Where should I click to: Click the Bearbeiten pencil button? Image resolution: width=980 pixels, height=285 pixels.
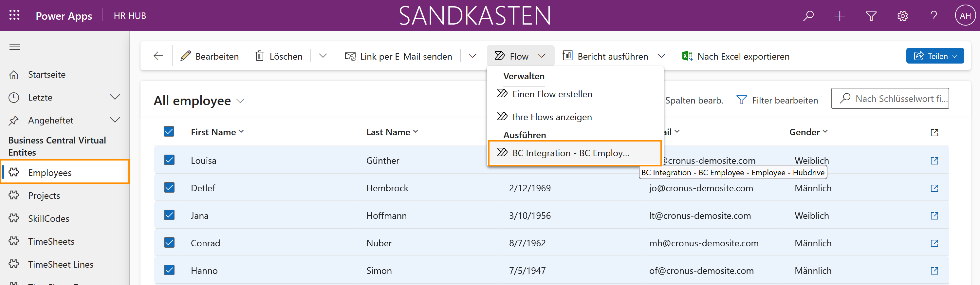[x=210, y=56]
